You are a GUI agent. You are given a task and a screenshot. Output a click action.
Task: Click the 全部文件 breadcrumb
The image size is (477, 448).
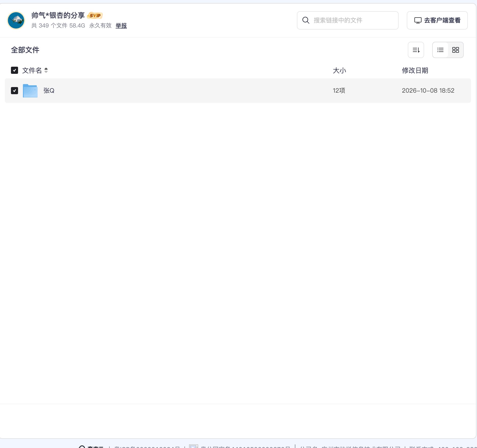(x=25, y=50)
